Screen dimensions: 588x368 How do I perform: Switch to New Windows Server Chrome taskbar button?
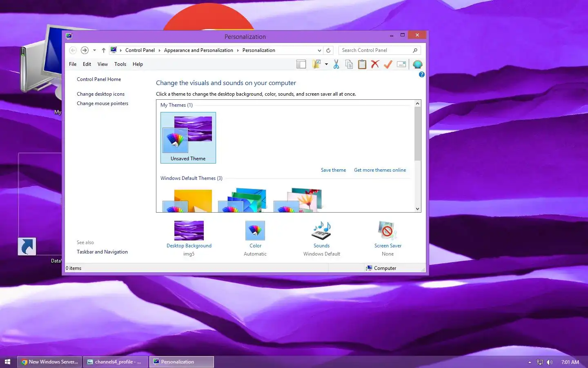[49, 362]
